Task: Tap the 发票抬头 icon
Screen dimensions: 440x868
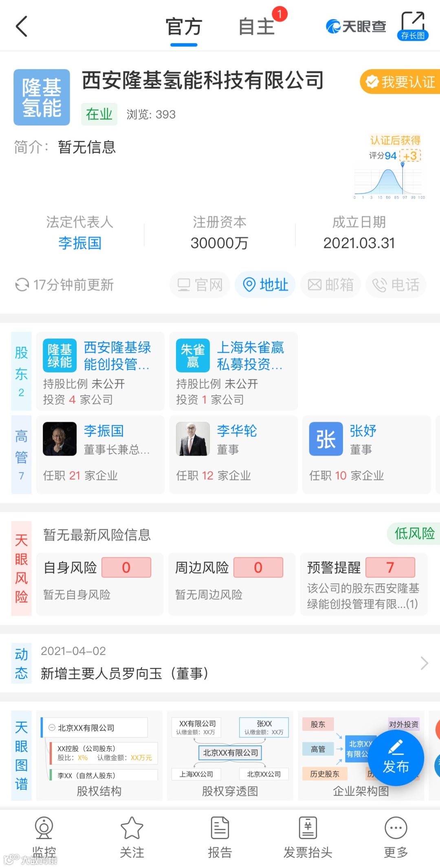Action: tap(308, 828)
